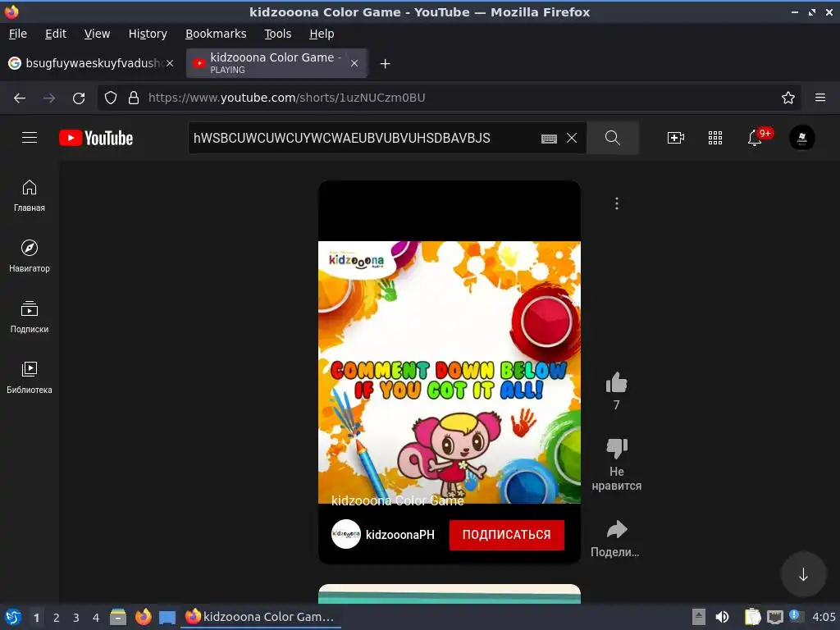
Task: Open the kidzooonaPH channel name link
Action: pos(399,535)
